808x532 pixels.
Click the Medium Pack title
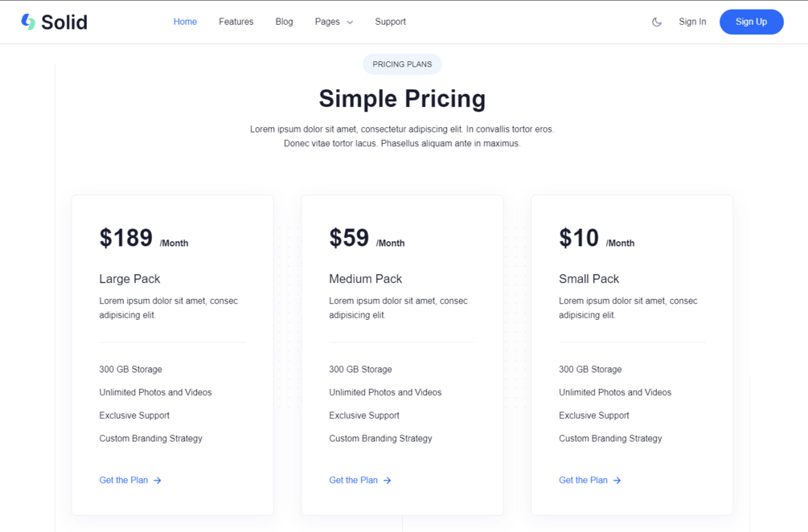[x=365, y=279]
